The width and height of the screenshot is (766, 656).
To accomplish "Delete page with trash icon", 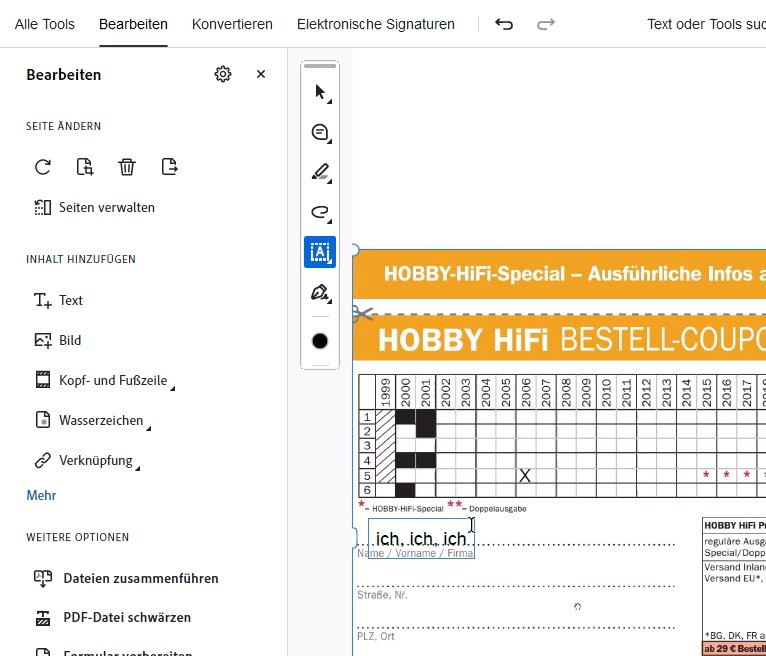I will [127, 167].
